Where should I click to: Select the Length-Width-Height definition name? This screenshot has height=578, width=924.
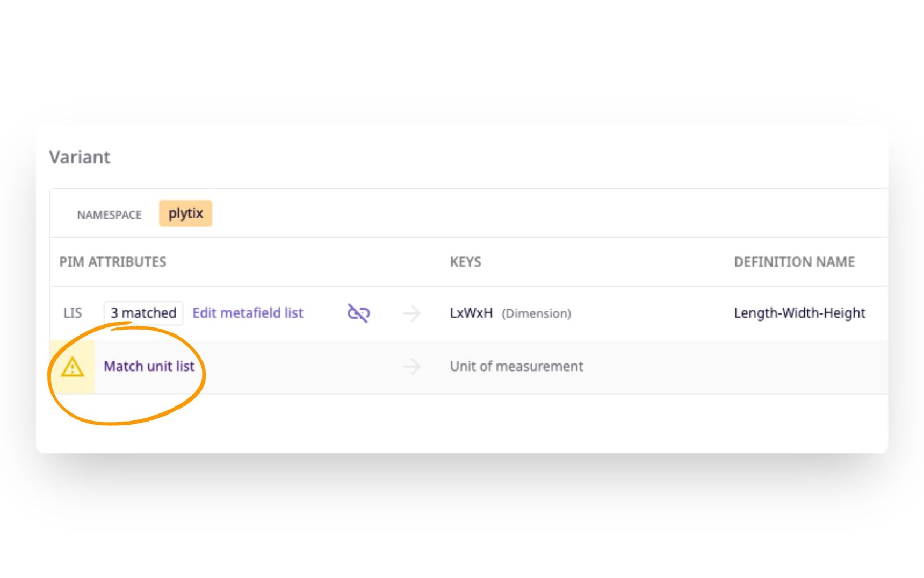(x=799, y=313)
